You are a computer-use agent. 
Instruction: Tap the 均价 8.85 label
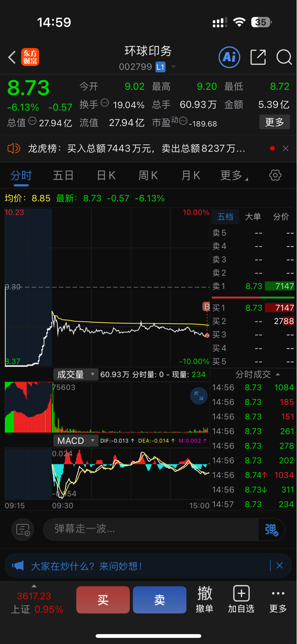(x=27, y=198)
